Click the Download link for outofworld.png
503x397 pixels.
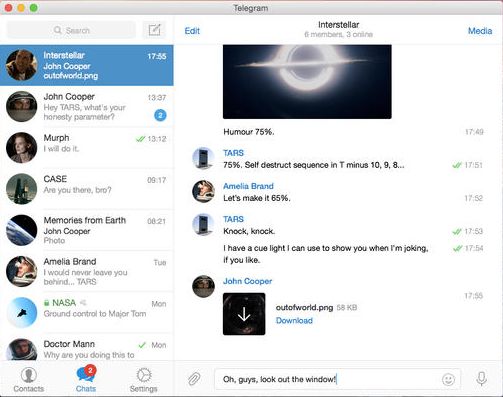tap(294, 321)
